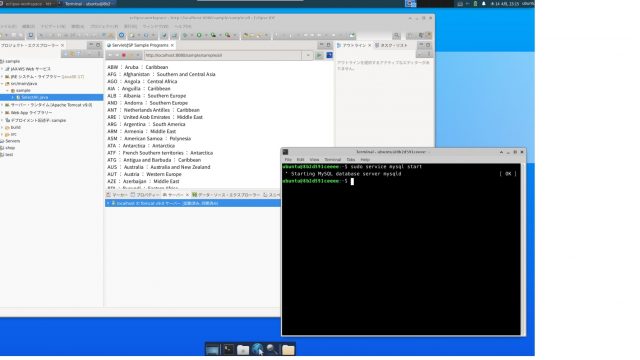Screen dimensions: 640x360
Task: Expand the Web App ライブラリー node
Action: pos(2,112)
